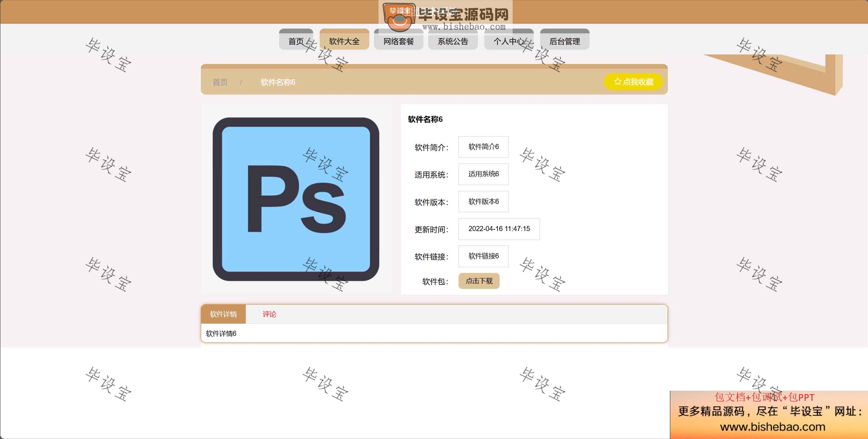
Task: Click the 点我收藏 favorite button
Action: click(633, 82)
